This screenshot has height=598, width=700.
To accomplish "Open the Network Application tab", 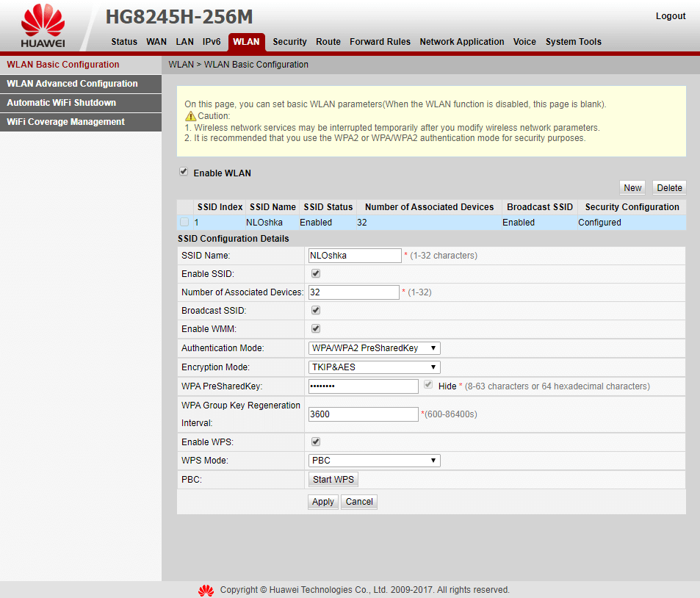I will point(461,42).
